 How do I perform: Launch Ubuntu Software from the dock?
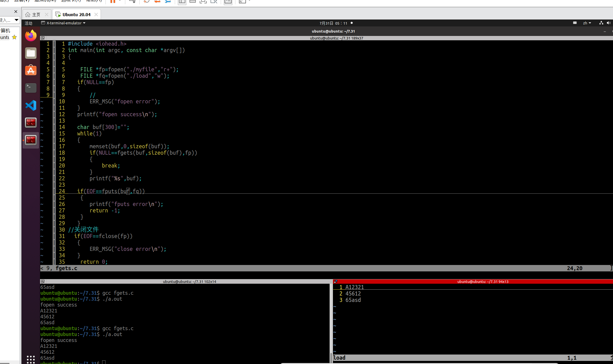[31, 70]
